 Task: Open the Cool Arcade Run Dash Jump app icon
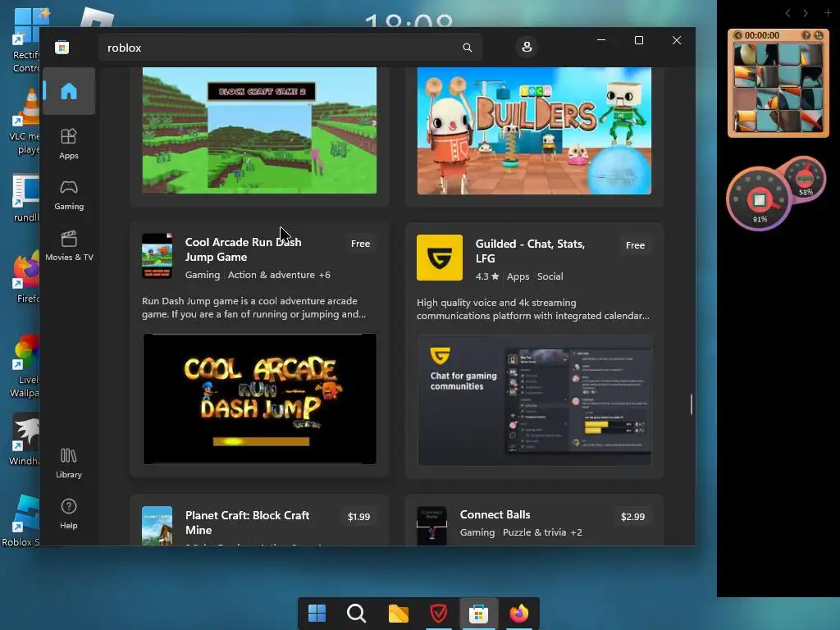157,256
